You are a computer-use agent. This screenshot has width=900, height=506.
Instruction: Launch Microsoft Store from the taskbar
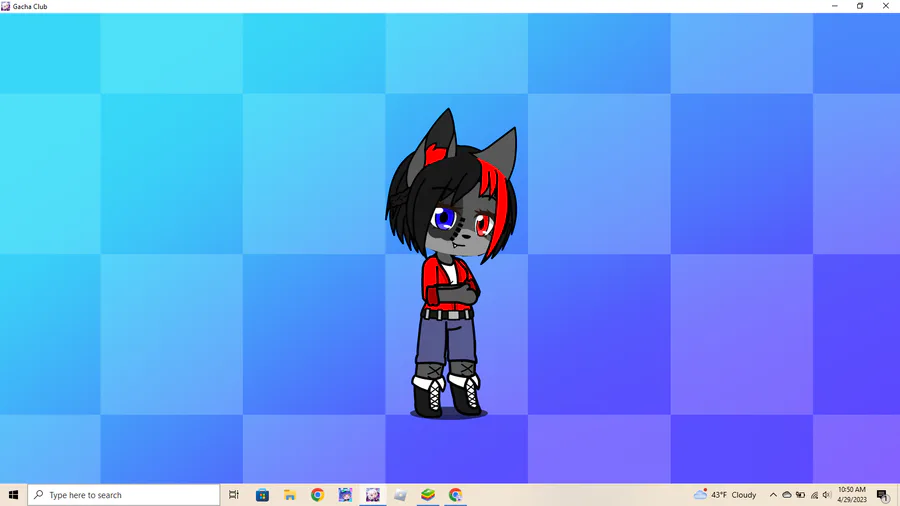click(x=262, y=495)
